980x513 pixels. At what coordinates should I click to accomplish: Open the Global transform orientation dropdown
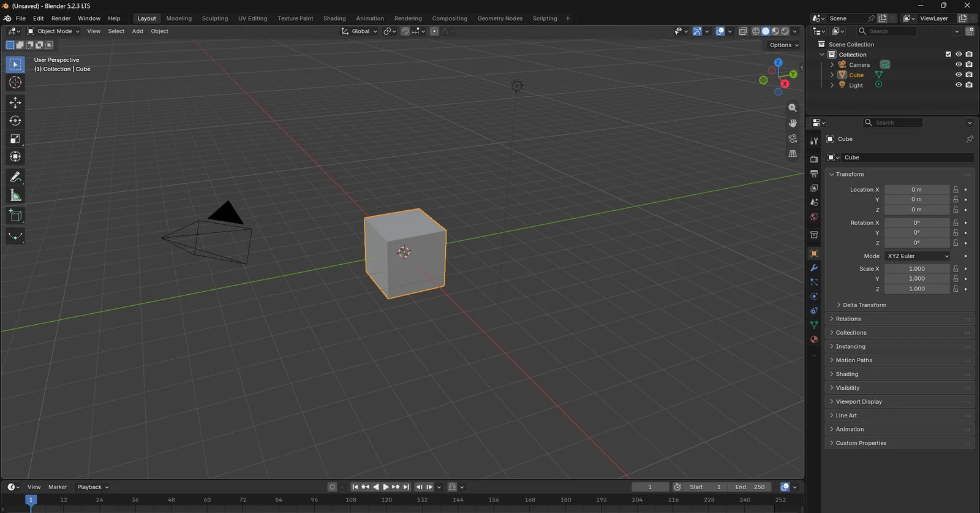point(360,31)
